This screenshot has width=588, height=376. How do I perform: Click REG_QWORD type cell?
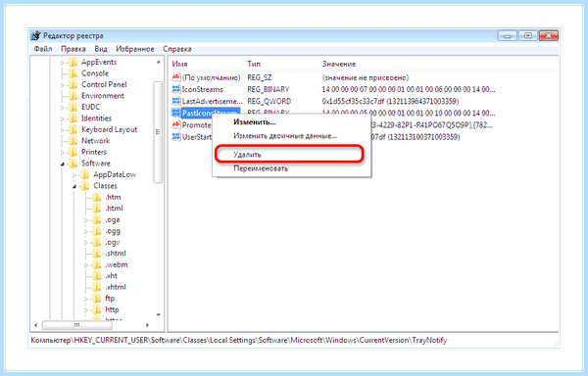(269, 101)
